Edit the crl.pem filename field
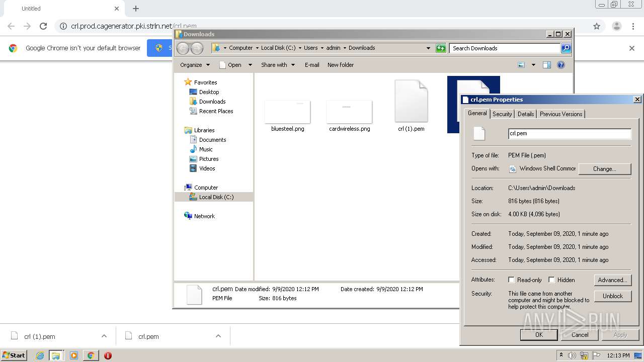This screenshot has width=644, height=362. (570, 134)
